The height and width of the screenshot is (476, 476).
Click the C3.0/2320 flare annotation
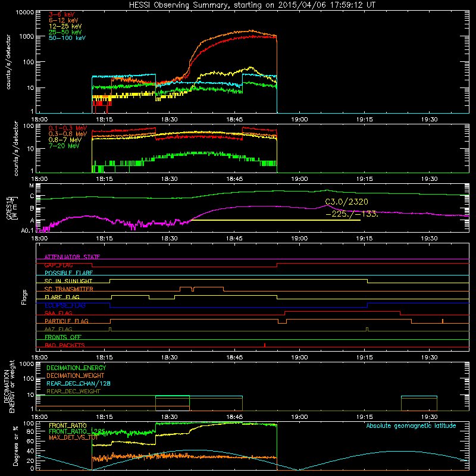pyautogui.click(x=346, y=202)
